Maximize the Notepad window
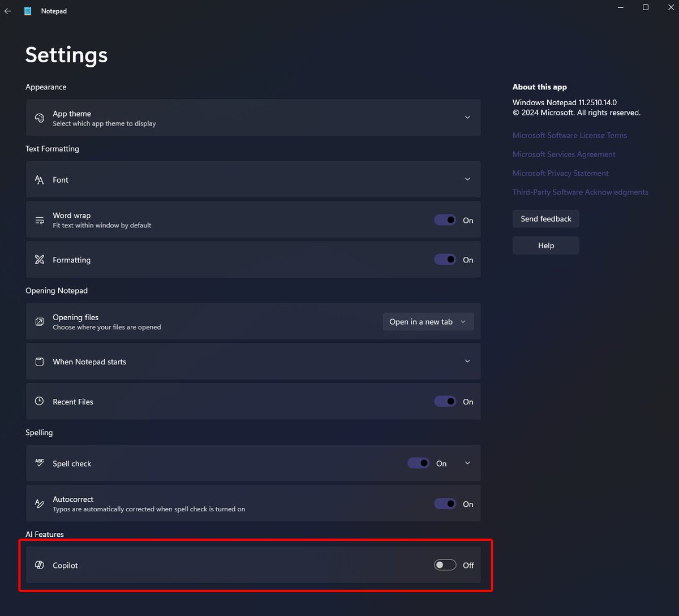 point(646,7)
